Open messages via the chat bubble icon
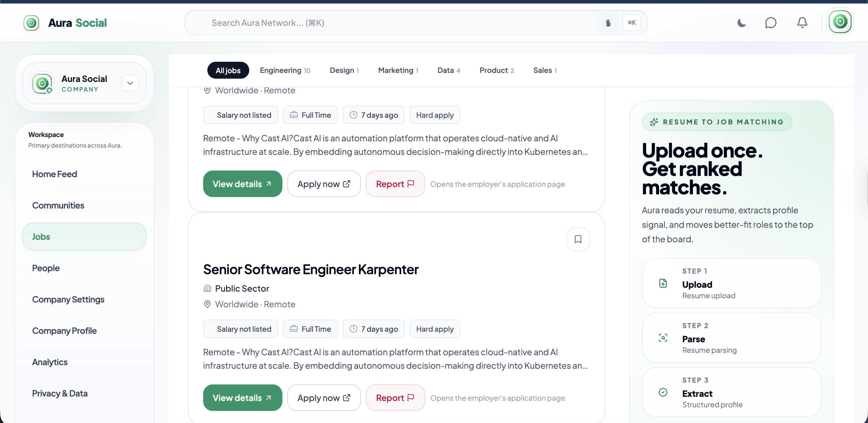Screen dimensions: 868x423 pyautogui.click(x=771, y=23)
